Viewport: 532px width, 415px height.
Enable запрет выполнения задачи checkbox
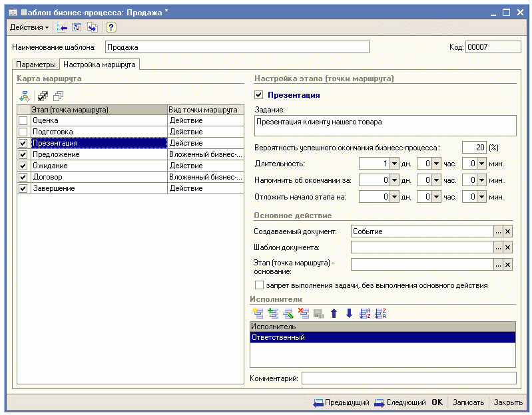coord(259,285)
